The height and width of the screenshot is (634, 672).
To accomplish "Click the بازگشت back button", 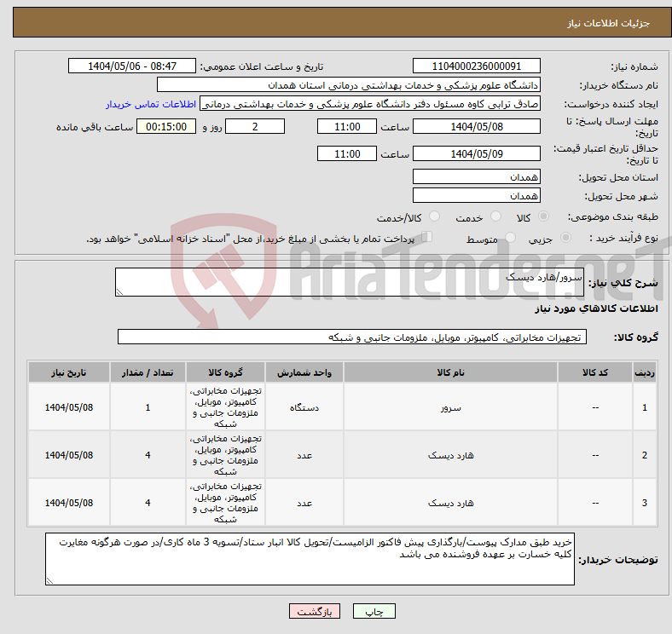I will coord(315,611).
